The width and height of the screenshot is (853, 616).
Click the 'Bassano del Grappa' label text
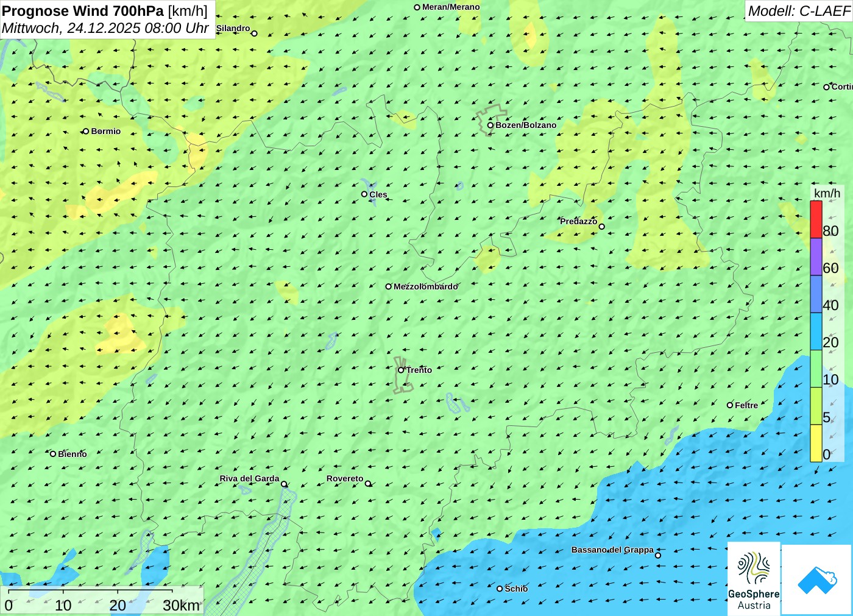coord(612,550)
